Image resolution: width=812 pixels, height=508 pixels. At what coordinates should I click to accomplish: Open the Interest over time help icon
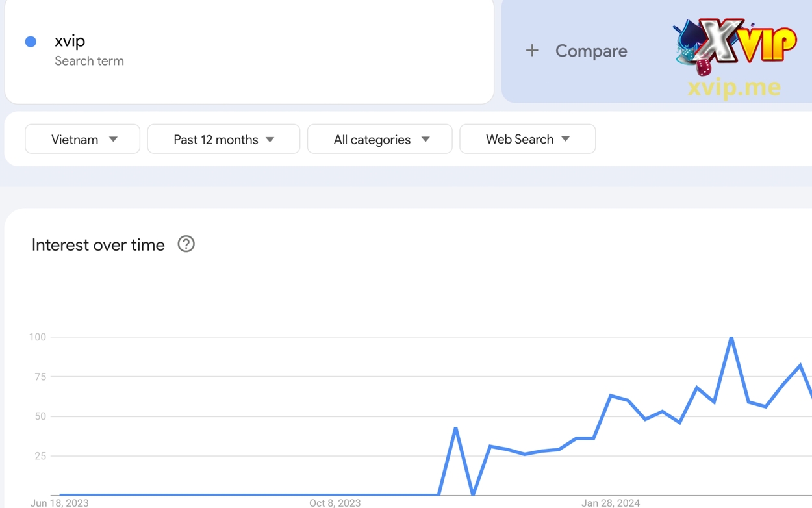tap(186, 244)
